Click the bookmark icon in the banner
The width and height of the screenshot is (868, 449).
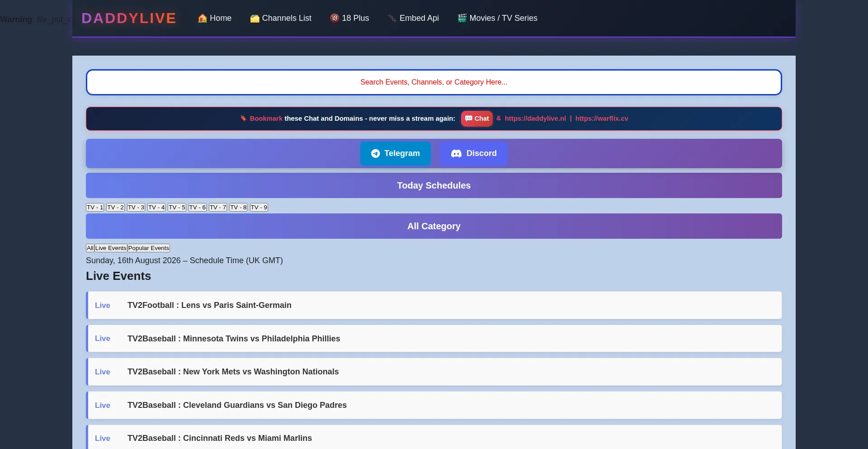(243, 118)
